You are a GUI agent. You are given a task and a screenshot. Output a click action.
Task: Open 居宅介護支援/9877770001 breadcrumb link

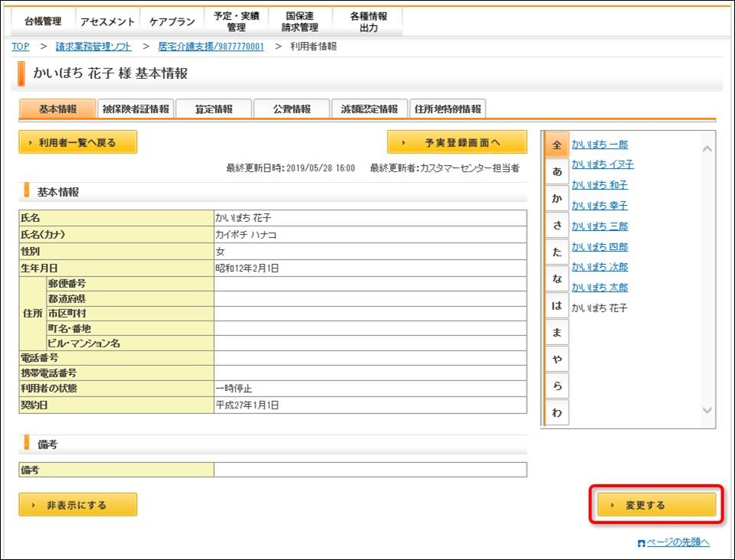(x=211, y=47)
